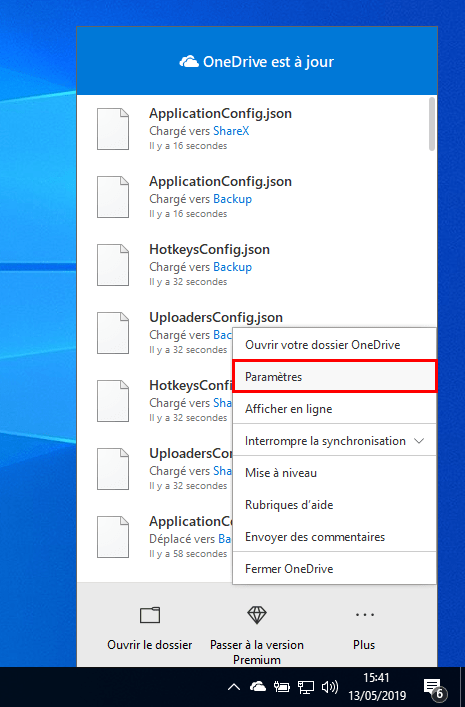Open the clock showing 15:41
This screenshot has height=707, width=465.
[377, 687]
